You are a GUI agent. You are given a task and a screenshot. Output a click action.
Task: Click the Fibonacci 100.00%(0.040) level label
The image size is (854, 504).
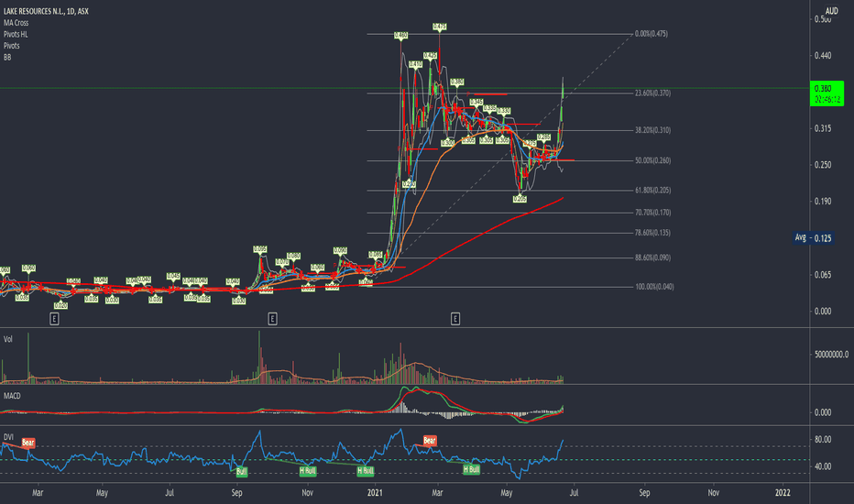click(x=654, y=287)
